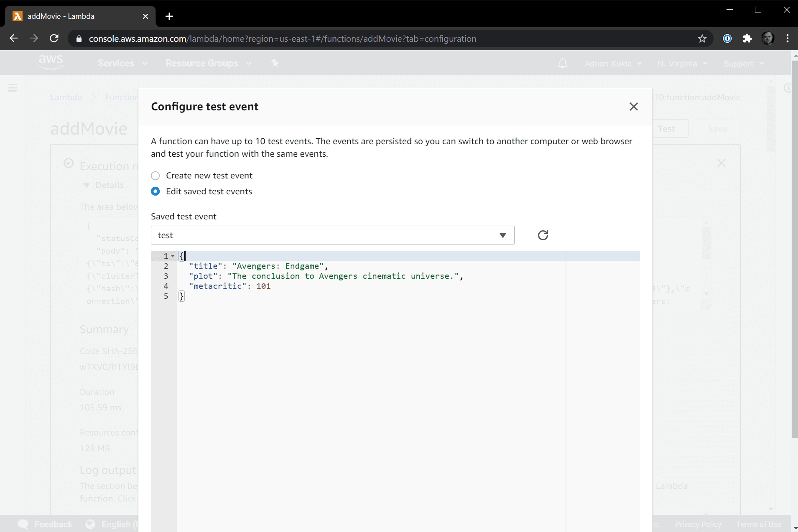Collapse the JSON code fold at line 1
This screenshot has height=532, width=798.
(173, 256)
